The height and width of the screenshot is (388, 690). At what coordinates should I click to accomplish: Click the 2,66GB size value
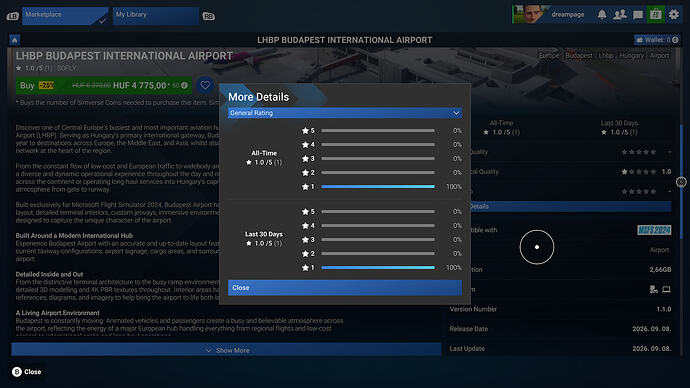(x=660, y=270)
